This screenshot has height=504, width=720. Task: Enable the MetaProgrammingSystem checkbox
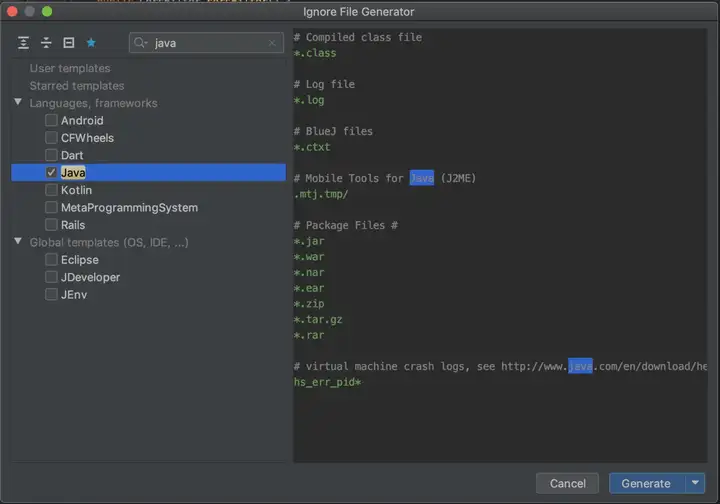[51, 207]
